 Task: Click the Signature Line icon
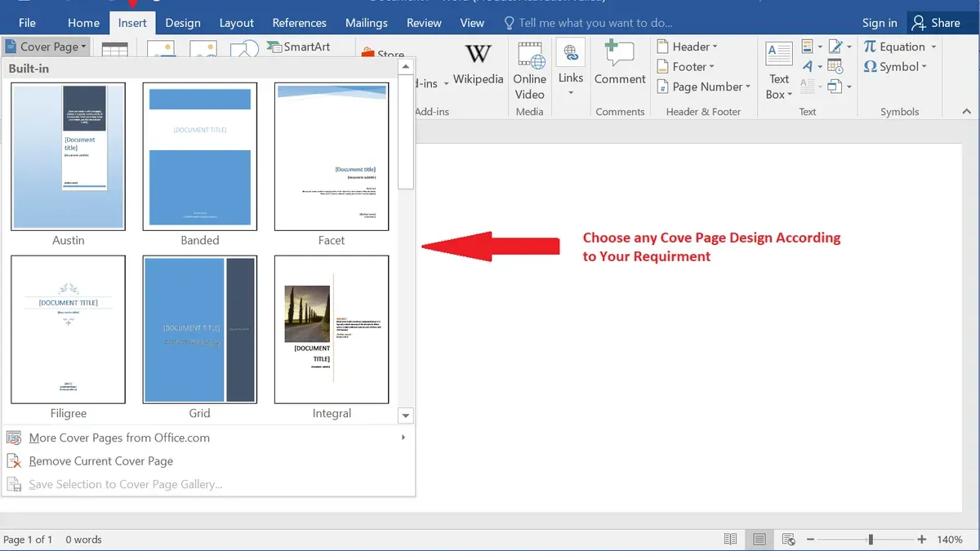(835, 47)
